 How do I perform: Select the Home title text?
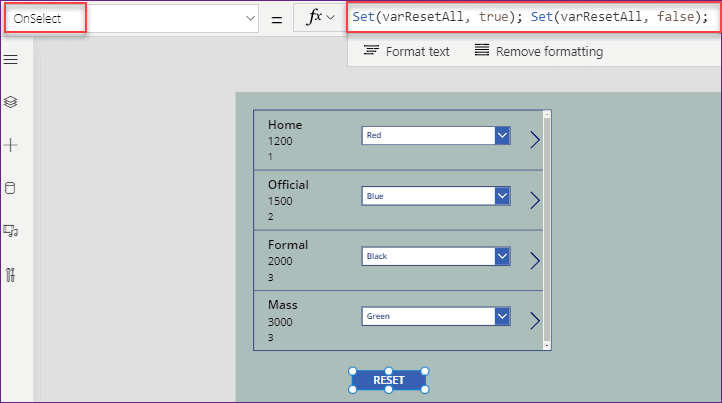(285, 125)
